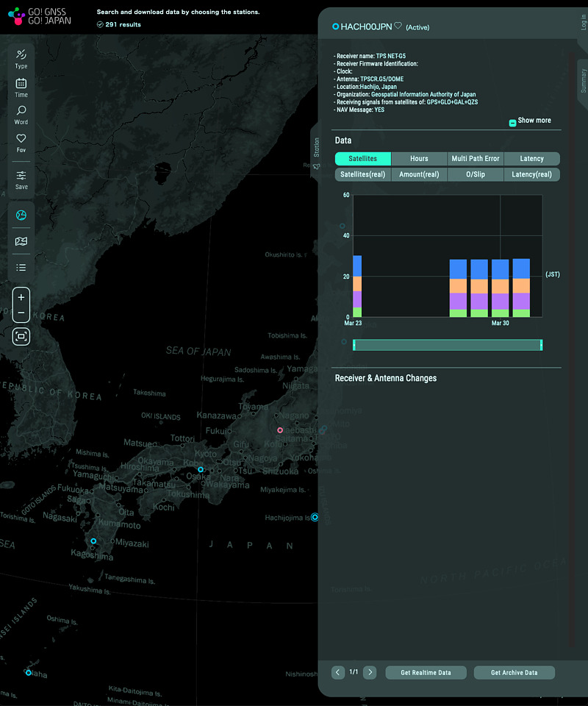Collapse details with Show more toggle
Viewport: 588px width, 706px height.
(x=530, y=121)
